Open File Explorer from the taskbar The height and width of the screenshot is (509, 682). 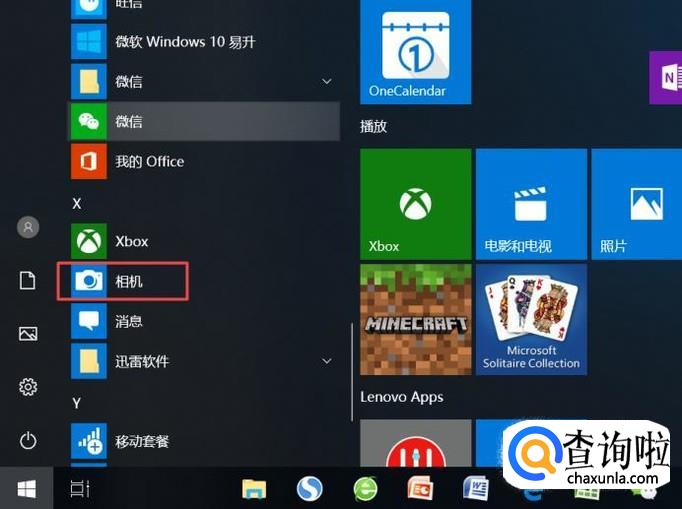(x=254, y=489)
